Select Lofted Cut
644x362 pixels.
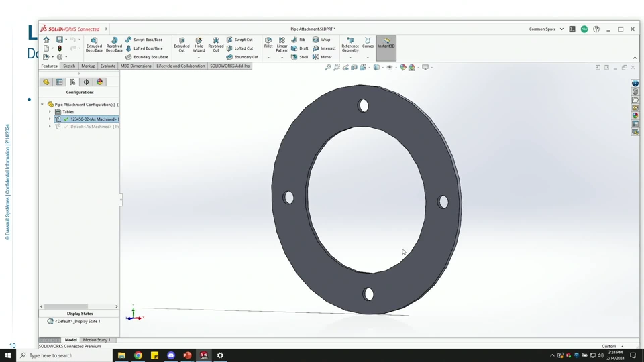pos(239,48)
